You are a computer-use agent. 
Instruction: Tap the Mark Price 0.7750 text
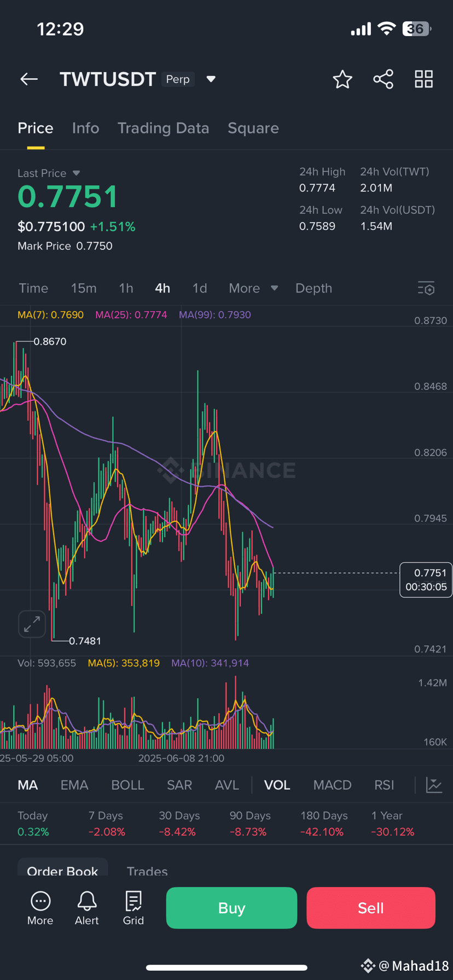tap(65, 246)
